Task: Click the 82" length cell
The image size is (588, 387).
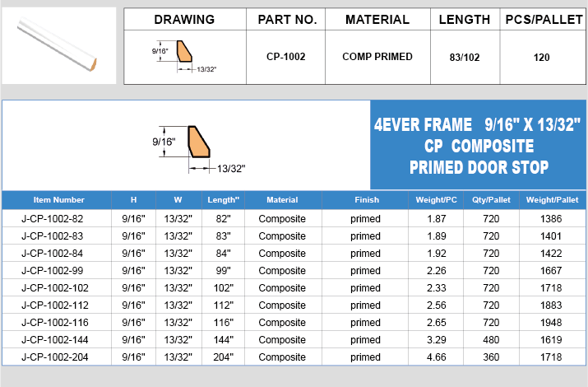Action: coord(223,219)
